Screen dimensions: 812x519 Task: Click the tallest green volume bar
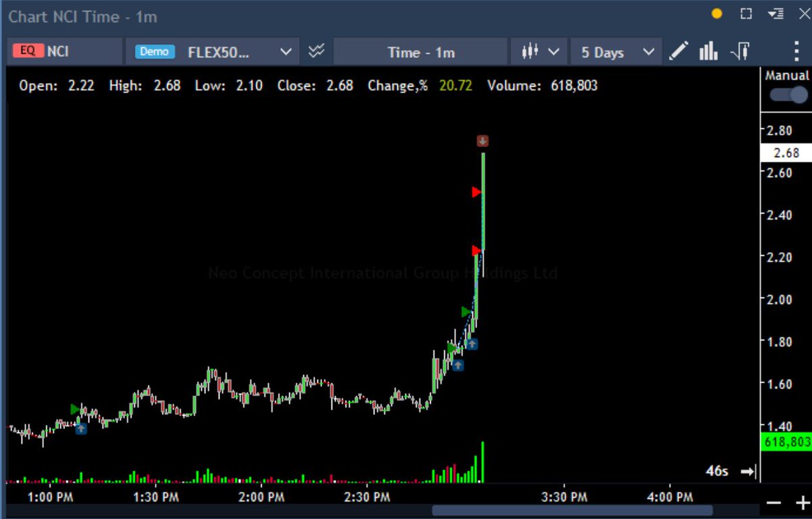tap(482, 461)
